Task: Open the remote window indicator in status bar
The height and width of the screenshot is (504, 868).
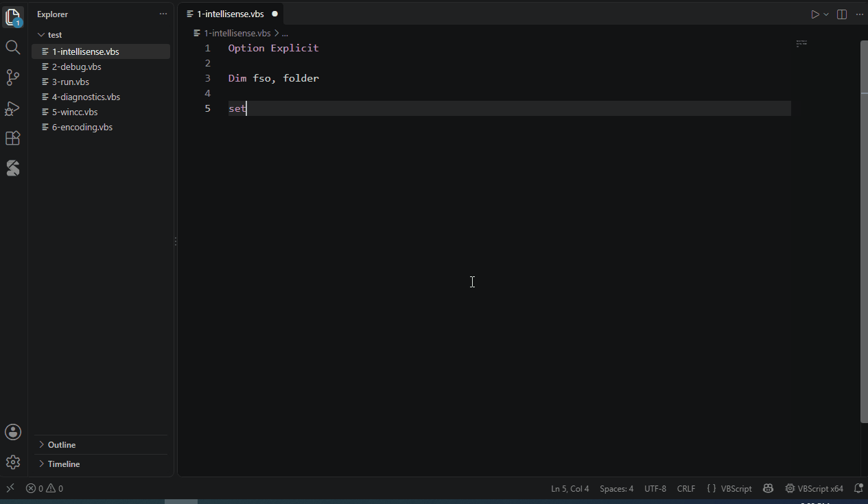Action: [x=10, y=488]
